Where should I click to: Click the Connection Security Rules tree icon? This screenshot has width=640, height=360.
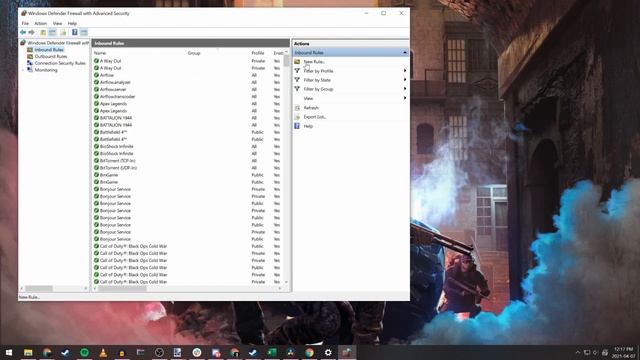point(30,63)
